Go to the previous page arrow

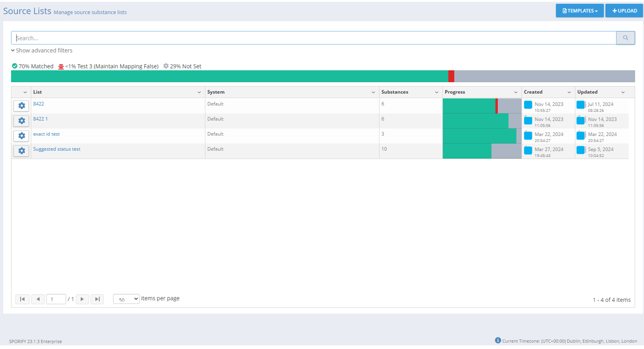38,299
